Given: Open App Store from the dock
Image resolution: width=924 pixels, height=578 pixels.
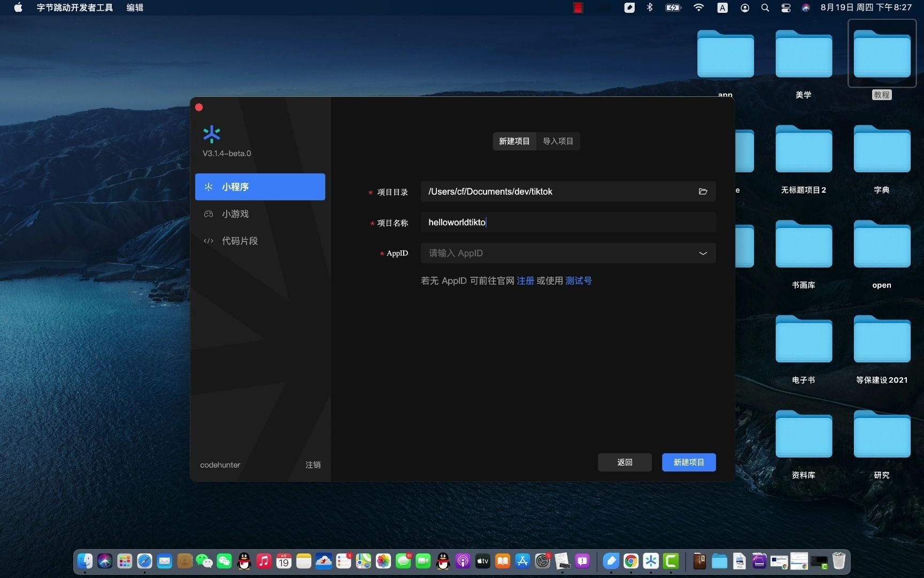Looking at the screenshot, I should pos(522,561).
